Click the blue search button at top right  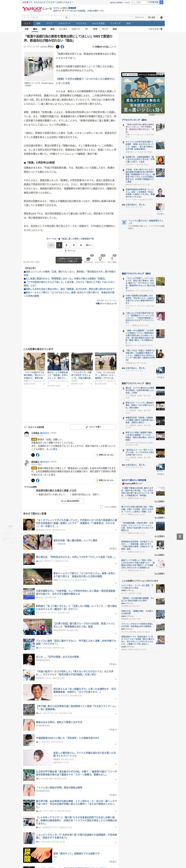[161, 2]
